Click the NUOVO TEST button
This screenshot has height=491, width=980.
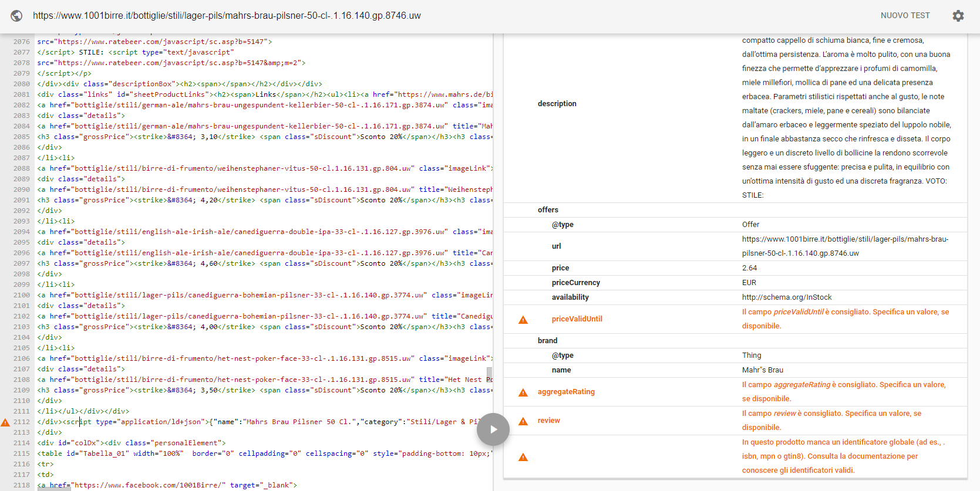(x=905, y=16)
